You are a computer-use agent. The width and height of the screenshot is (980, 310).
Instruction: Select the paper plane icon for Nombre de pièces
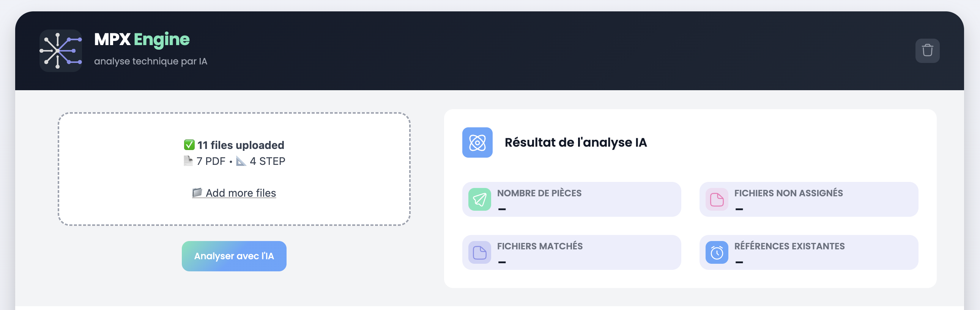click(x=479, y=199)
